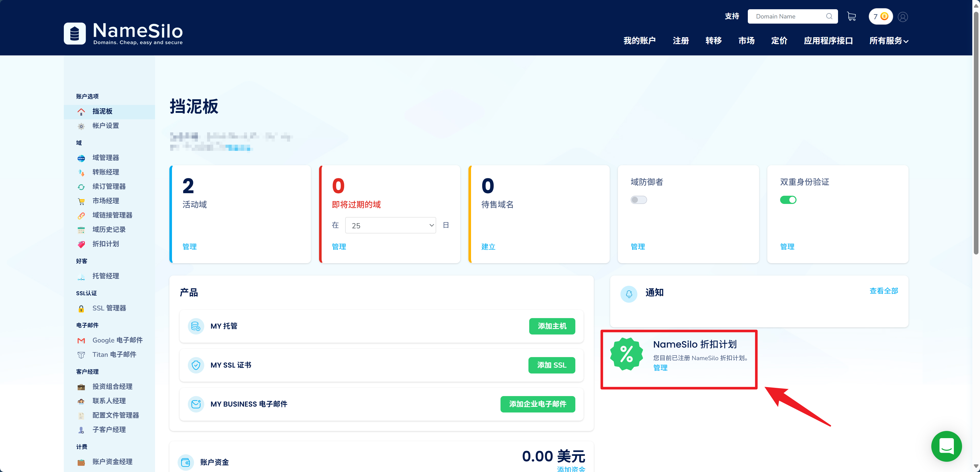Go to 定价 in the top navigation
The height and width of the screenshot is (472, 980).
779,41
